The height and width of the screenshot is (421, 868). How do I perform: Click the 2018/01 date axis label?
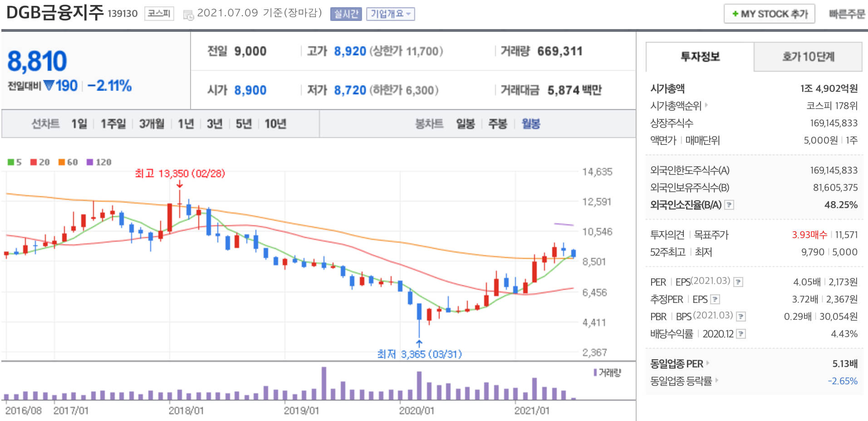click(186, 411)
